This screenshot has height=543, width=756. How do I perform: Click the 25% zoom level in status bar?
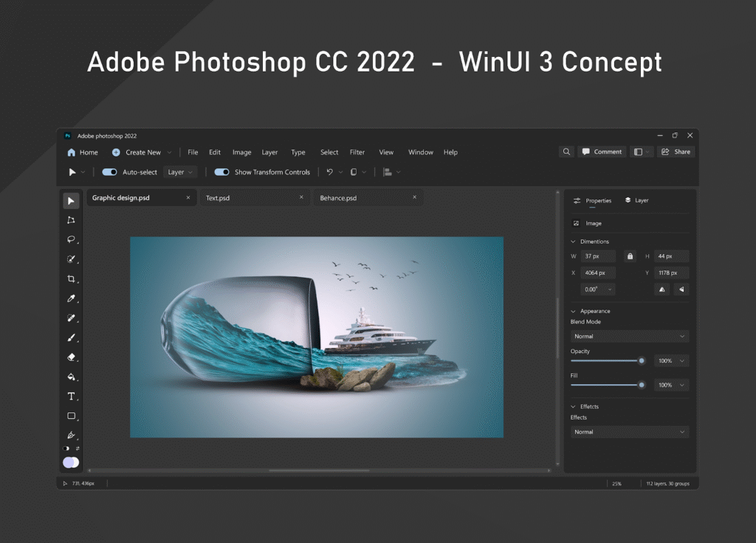[616, 483]
